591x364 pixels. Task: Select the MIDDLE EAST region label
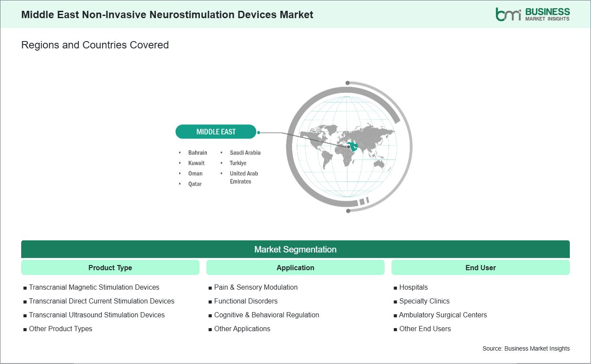pyautogui.click(x=216, y=132)
